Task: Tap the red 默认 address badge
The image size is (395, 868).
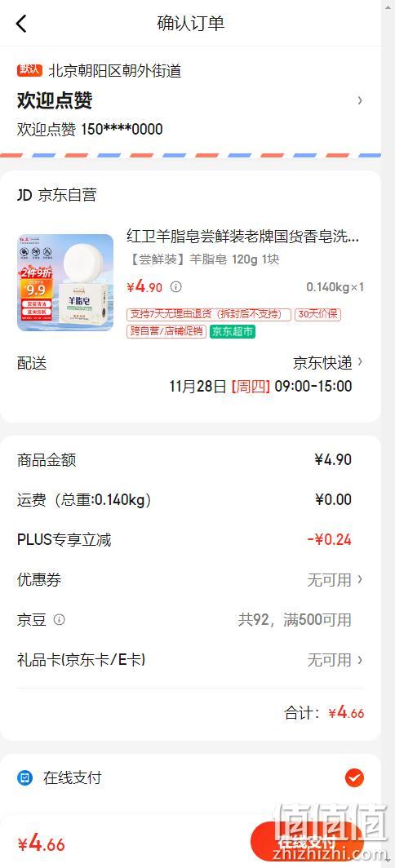Action: coord(30,70)
